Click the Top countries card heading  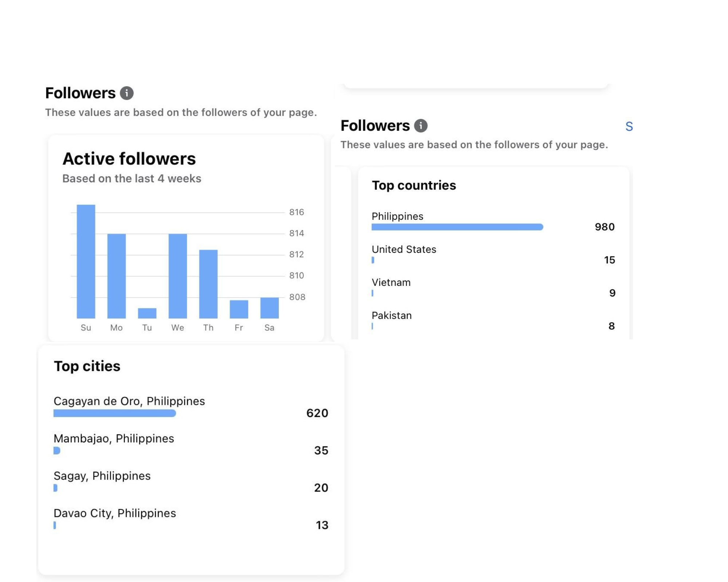[414, 186]
